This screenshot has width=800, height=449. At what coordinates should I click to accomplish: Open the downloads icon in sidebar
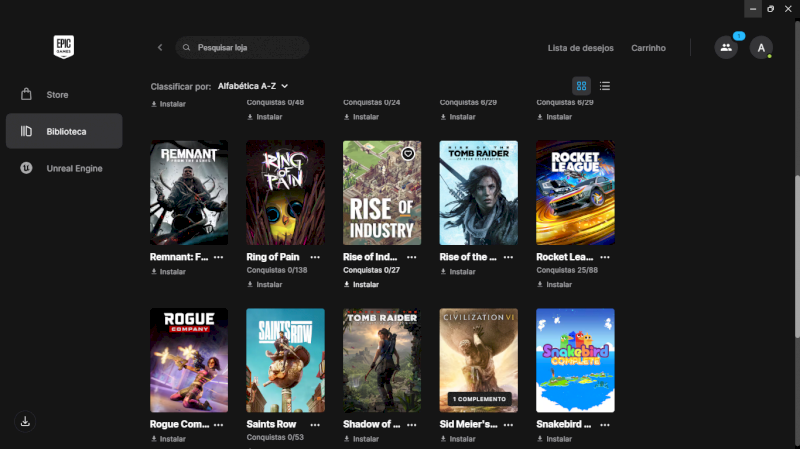point(26,421)
